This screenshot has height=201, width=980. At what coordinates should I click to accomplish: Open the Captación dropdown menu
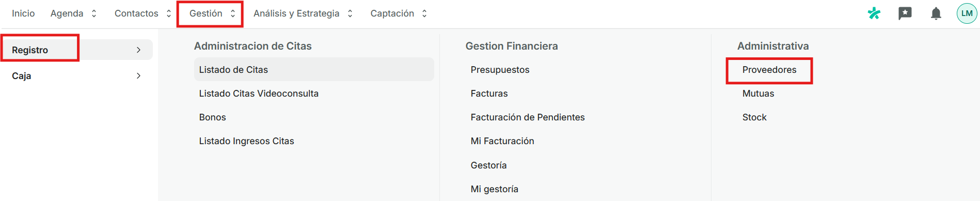point(399,13)
